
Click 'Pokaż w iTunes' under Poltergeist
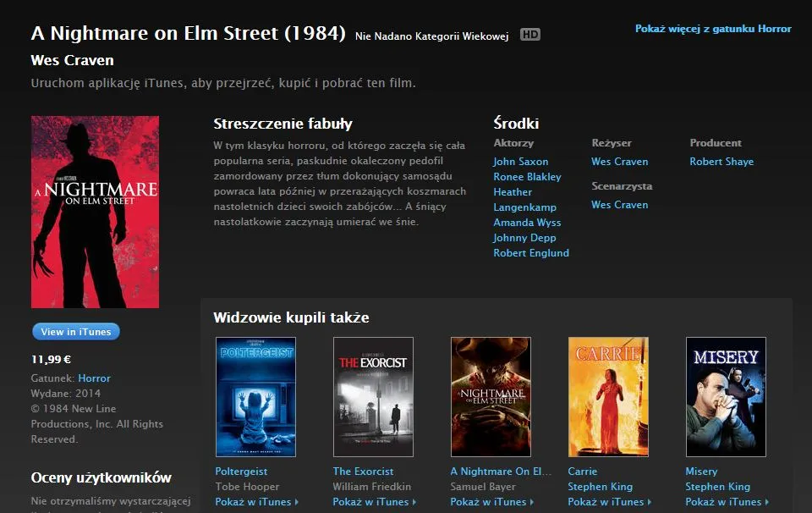point(257,502)
